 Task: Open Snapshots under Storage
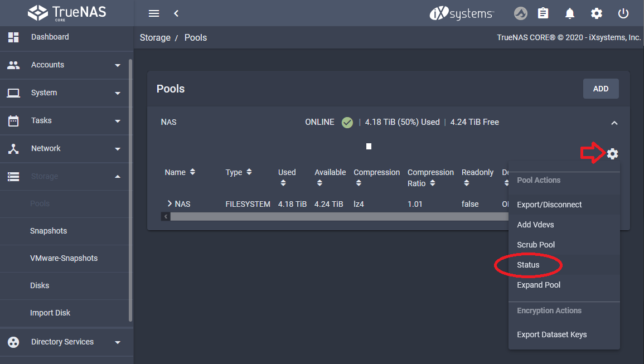tap(49, 231)
